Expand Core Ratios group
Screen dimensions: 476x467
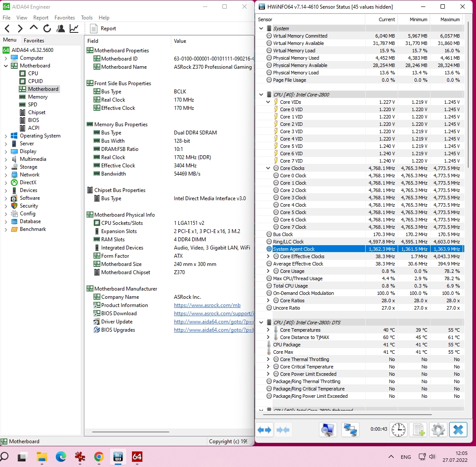tap(268, 301)
